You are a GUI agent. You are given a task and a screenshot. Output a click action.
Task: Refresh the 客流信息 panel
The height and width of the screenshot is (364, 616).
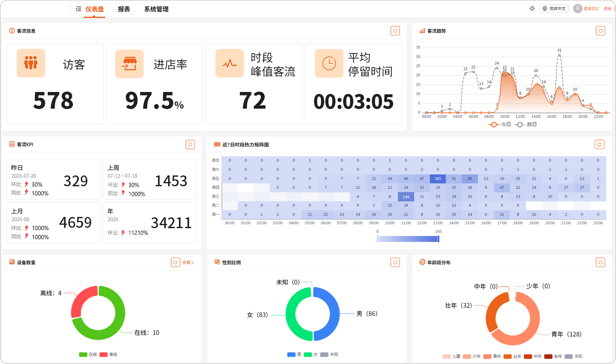[395, 31]
